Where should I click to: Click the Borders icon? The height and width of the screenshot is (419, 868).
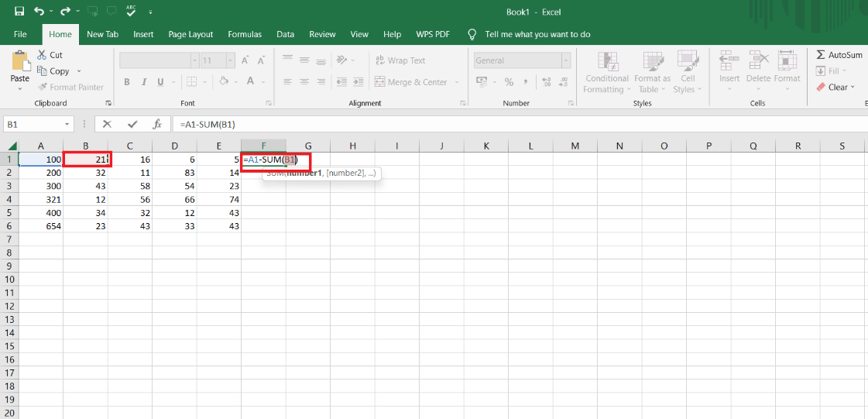pos(191,82)
